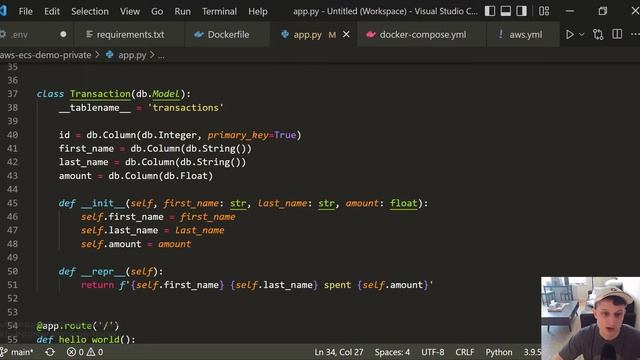640x360 pixels.
Task: Click primary_key=True on line 40
Action: coord(252,135)
